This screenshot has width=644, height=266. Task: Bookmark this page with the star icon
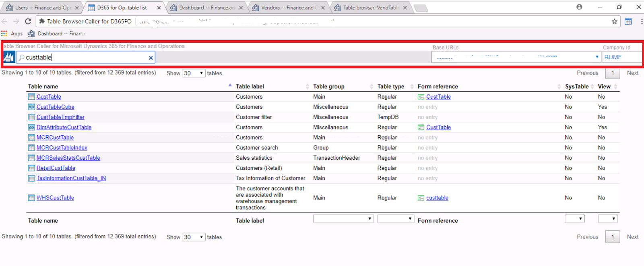(614, 21)
